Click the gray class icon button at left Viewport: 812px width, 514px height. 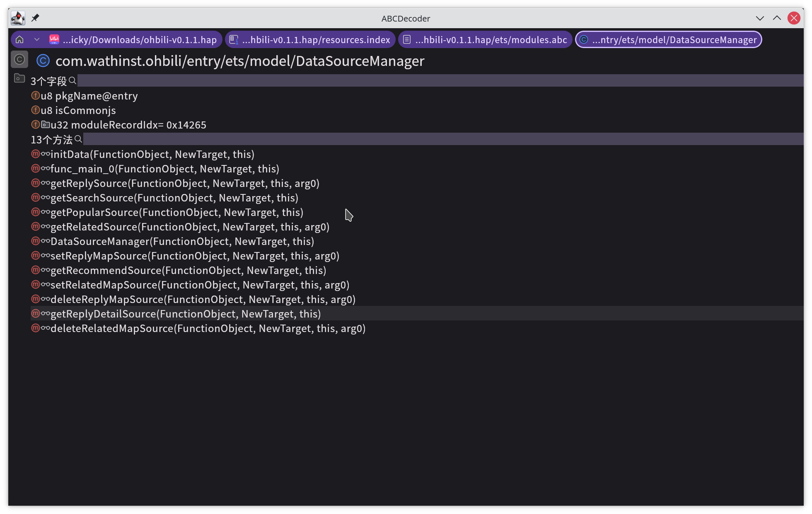pyautogui.click(x=19, y=60)
